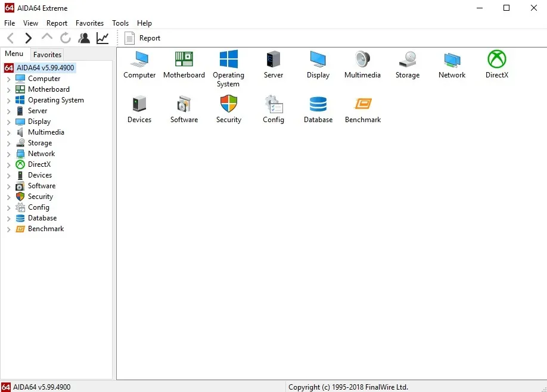Image resolution: width=547 pixels, height=392 pixels.
Task: Open the Database icon in main pane
Action: [318, 104]
